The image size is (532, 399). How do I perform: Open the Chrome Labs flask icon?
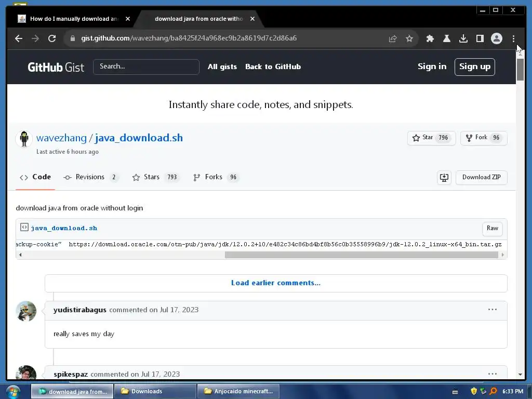click(x=446, y=38)
